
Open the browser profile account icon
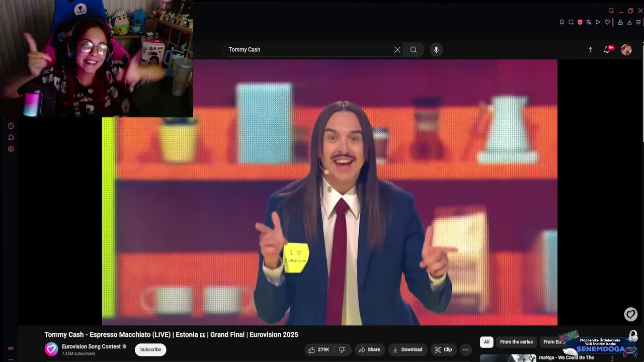(x=620, y=22)
